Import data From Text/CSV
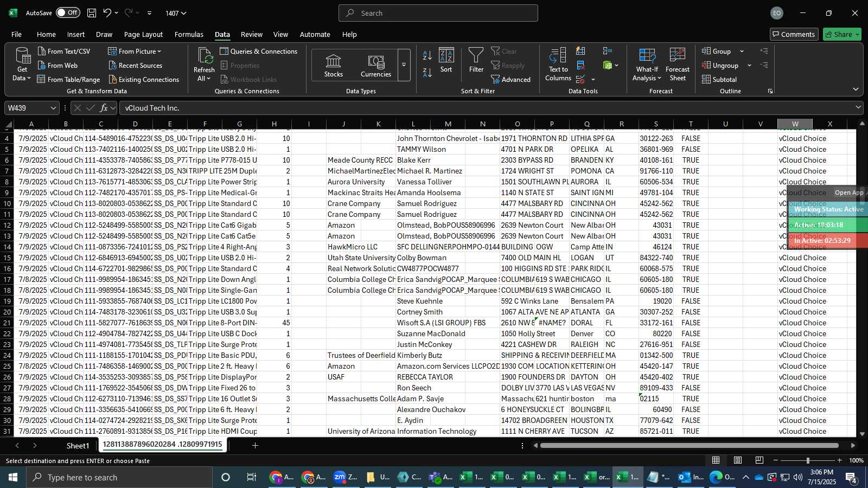This screenshot has width=868, height=488. click(64, 51)
